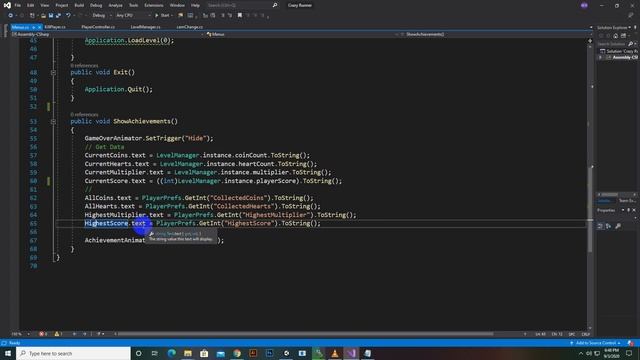
Task: Open the Help menu
Action: [x=196, y=5]
